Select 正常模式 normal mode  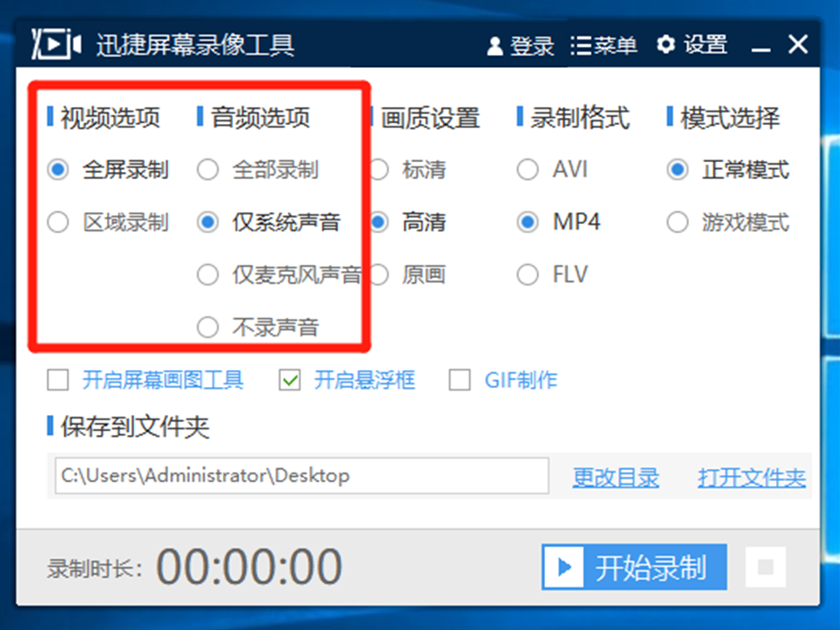pyautogui.click(x=678, y=170)
